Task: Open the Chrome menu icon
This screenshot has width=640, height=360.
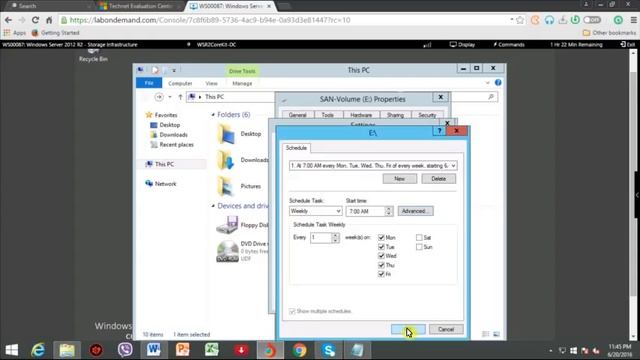Action: (x=633, y=20)
